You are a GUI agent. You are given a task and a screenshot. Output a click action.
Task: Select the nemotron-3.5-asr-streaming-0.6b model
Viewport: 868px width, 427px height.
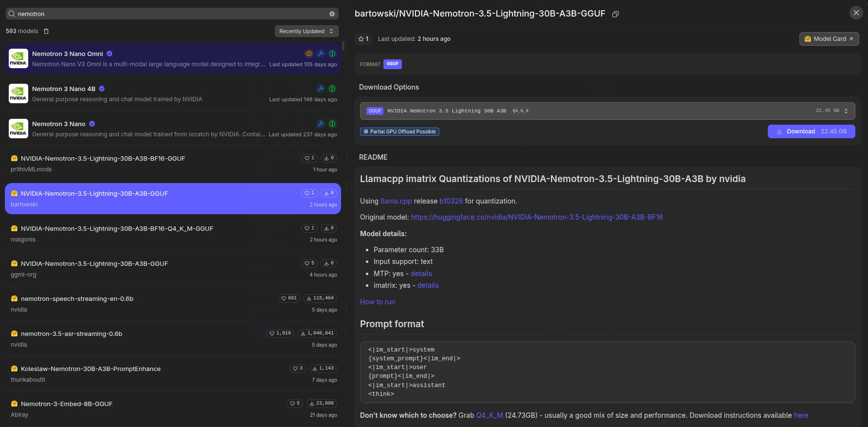(x=173, y=339)
